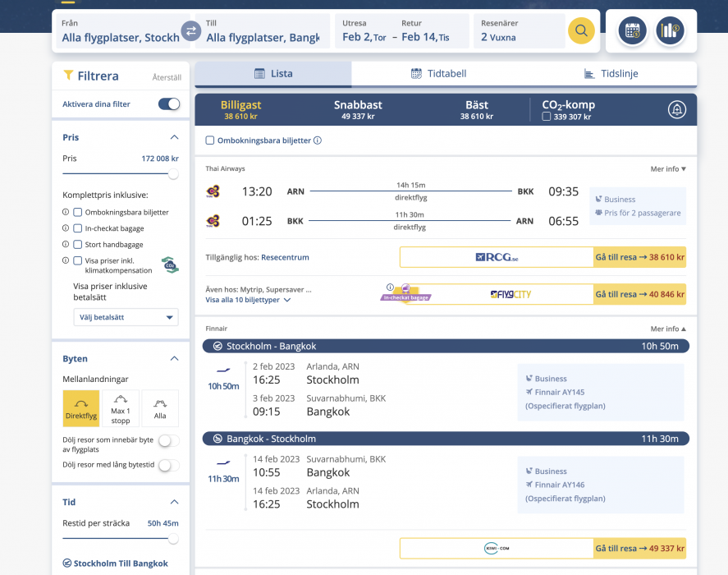Expand Visa alla 10 biljettyper
This screenshot has height=575, width=728.
click(x=248, y=301)
